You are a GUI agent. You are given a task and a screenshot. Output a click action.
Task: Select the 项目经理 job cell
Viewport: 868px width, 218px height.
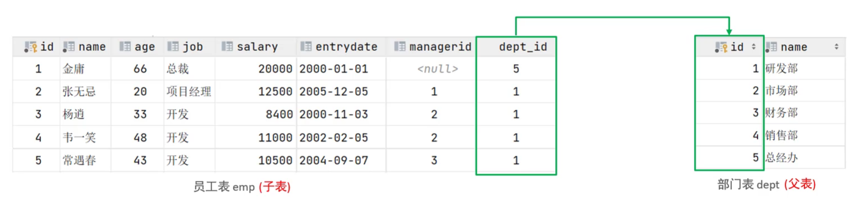[188, 92]
